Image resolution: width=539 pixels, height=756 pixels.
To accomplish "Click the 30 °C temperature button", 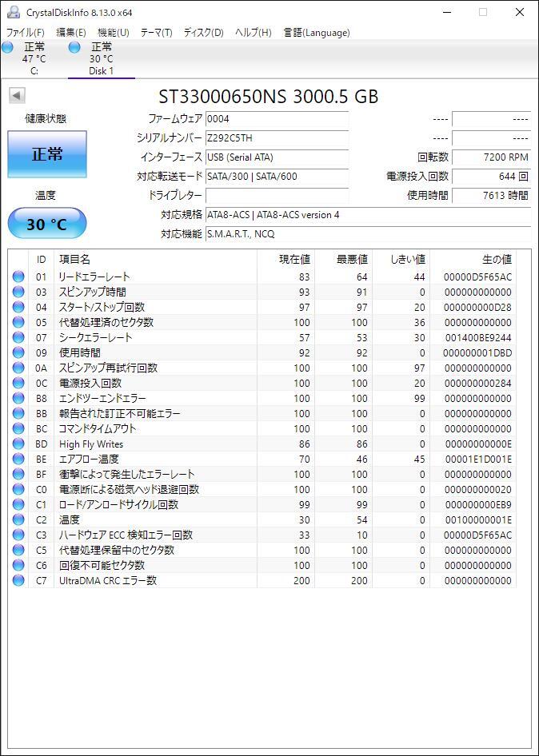I will pyautogui.click(x=47, y=225).
